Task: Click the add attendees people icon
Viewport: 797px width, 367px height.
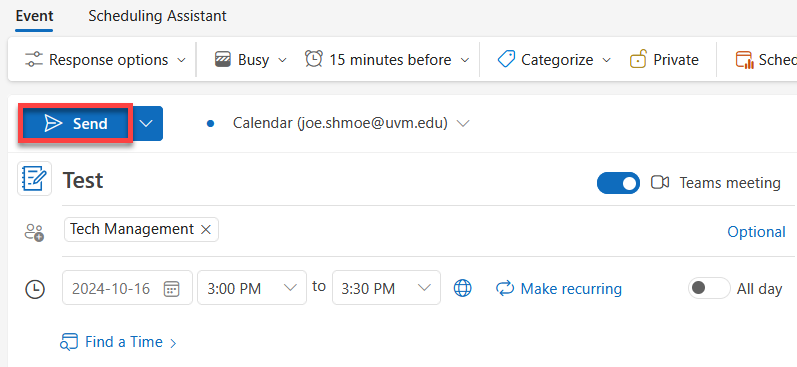Action: [35, 232]
